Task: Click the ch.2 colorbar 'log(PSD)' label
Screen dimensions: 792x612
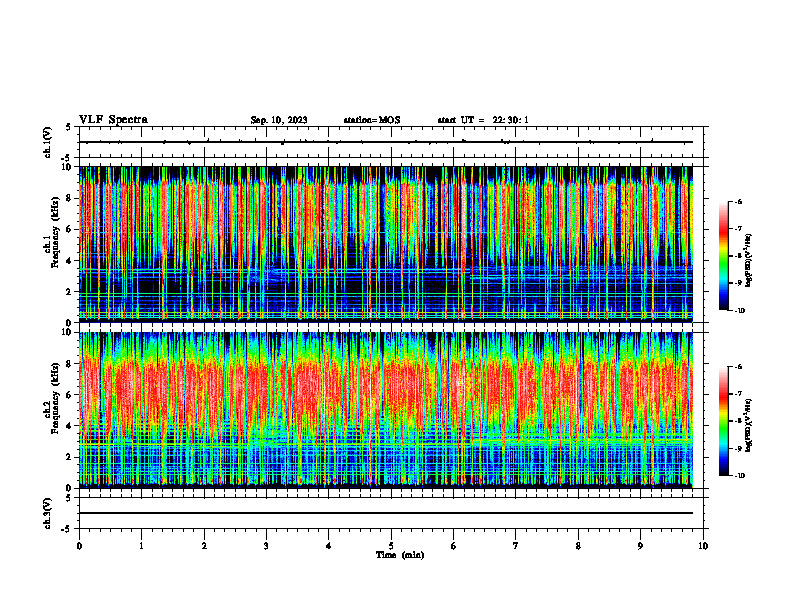Action: point(749,424)
